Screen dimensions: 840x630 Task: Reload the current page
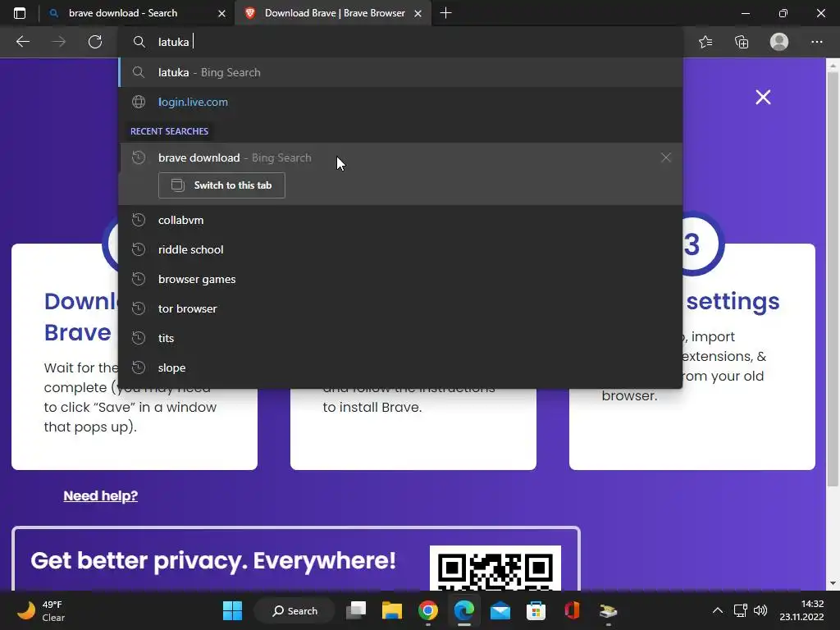pyautogui.click(x=95, y=42)
